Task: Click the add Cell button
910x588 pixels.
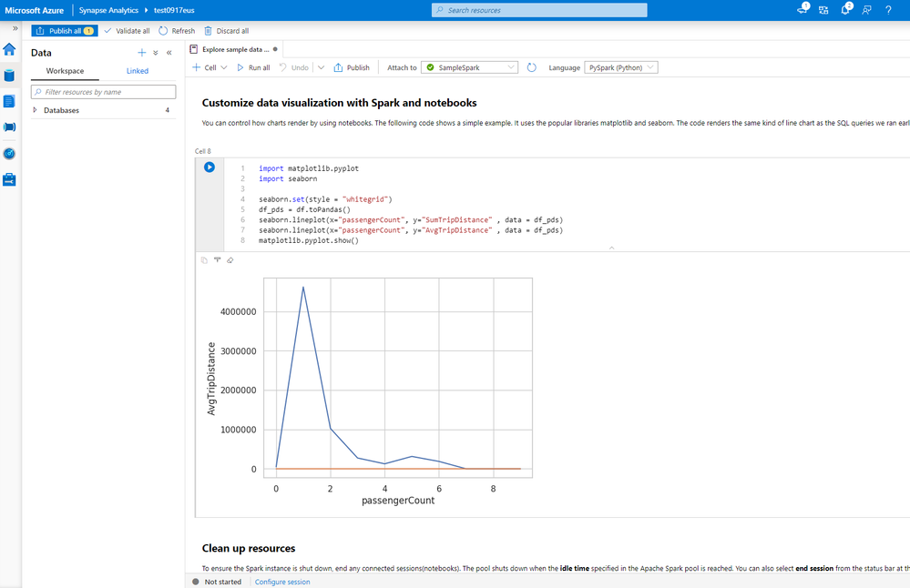Action: coord(204,68)
